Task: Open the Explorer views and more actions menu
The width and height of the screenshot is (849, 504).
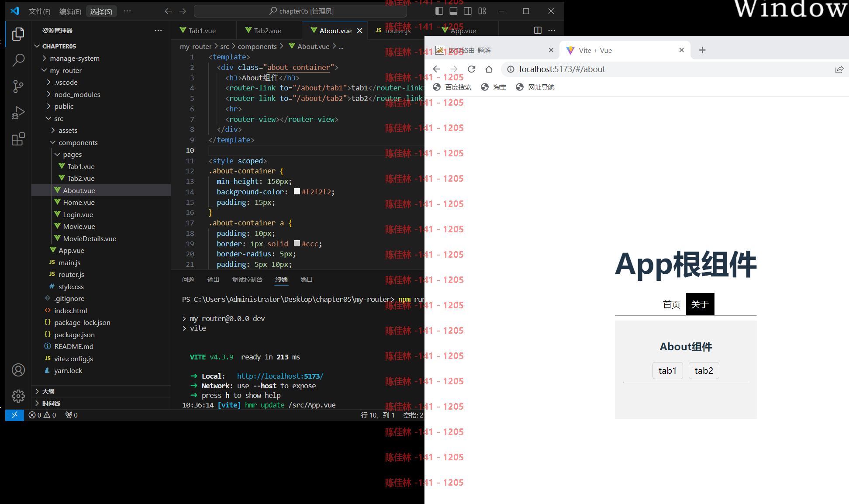Action: [158, 30]
